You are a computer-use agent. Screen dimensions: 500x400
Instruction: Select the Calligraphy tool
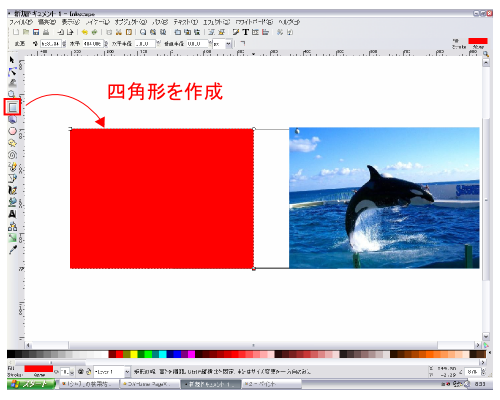pos(12,190)
